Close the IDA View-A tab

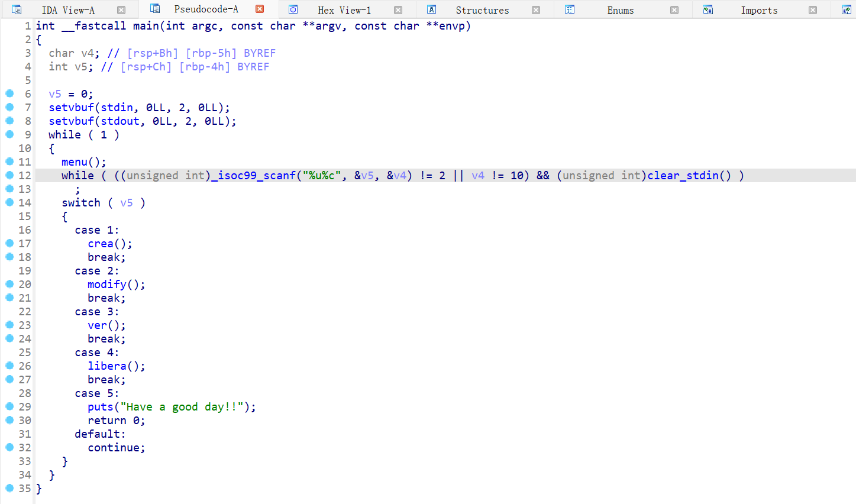[x=121, y=10]
